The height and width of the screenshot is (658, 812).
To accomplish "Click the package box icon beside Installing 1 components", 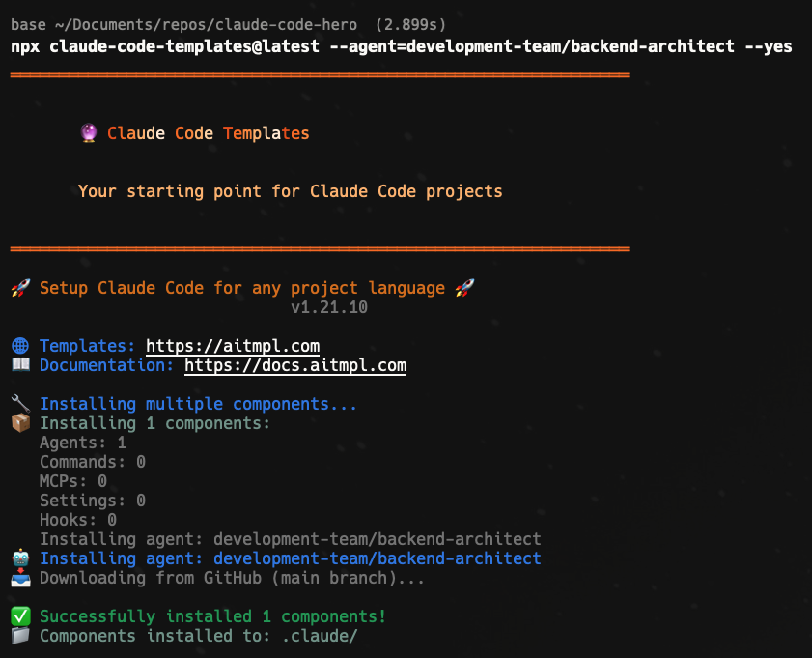I will click(x=20, y=423).
